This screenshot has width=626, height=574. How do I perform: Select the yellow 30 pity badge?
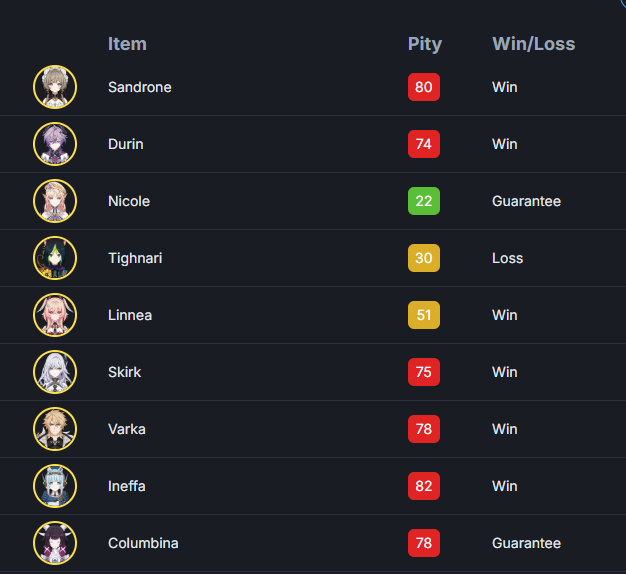tap(424, 258)
